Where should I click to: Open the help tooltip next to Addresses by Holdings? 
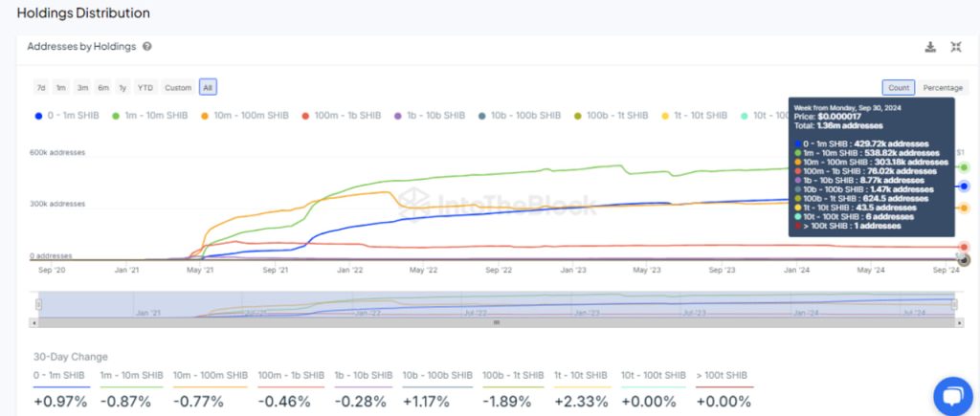pos(147,46)
